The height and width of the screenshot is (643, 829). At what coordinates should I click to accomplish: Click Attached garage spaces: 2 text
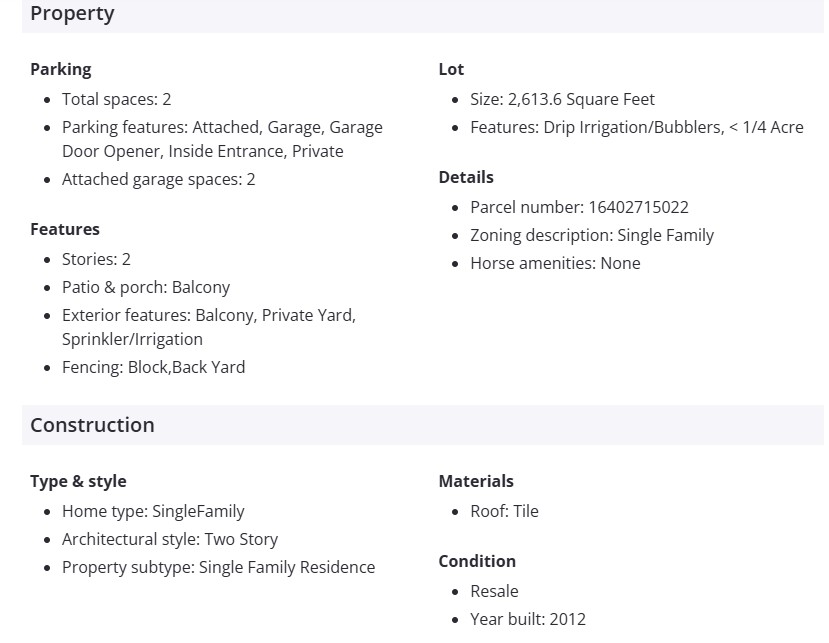point(158,179)
